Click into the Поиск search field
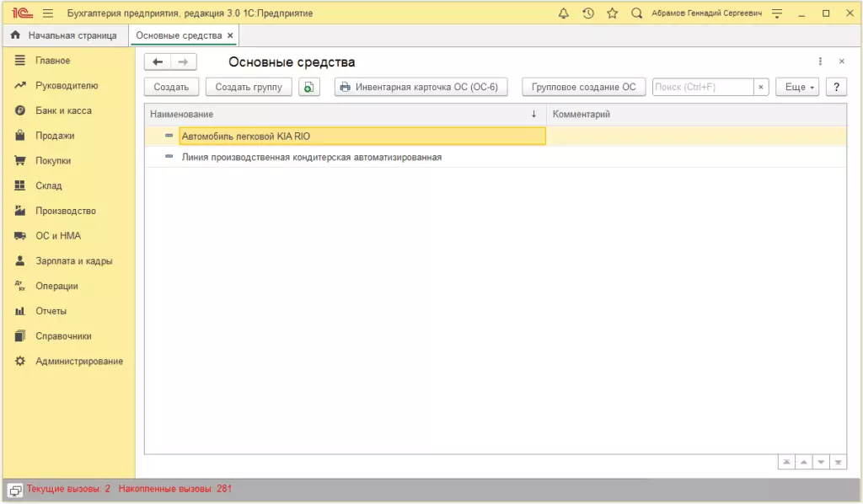 [701, 87]
